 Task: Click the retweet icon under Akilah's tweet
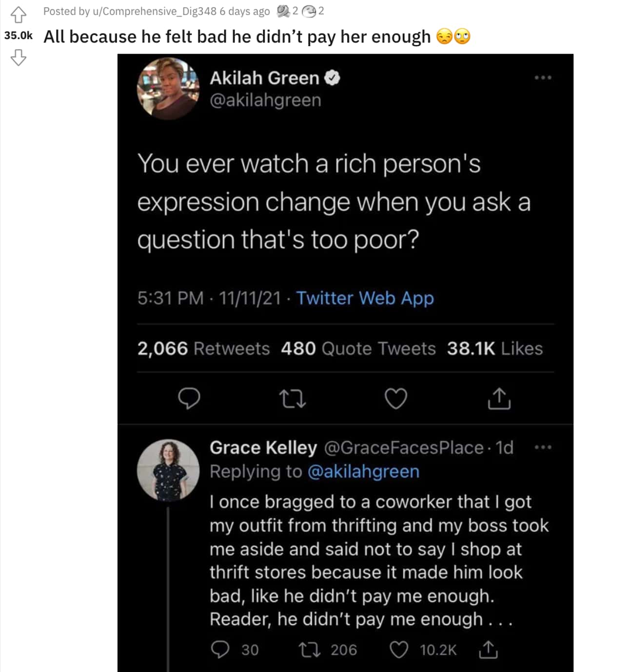coord(293,399)
